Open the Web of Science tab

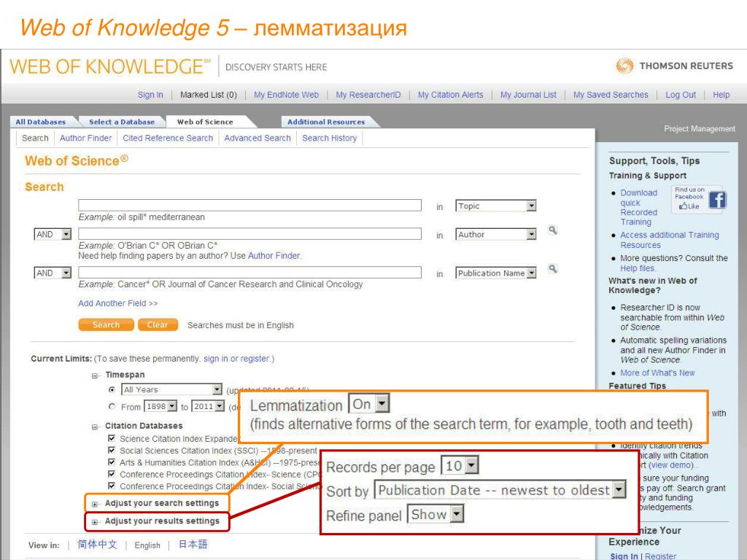point(205,122)
